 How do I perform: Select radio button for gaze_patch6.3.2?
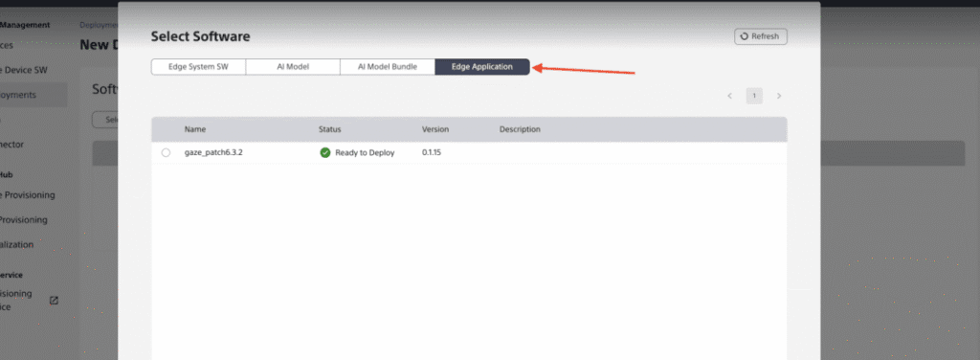[x=166, y=152]
